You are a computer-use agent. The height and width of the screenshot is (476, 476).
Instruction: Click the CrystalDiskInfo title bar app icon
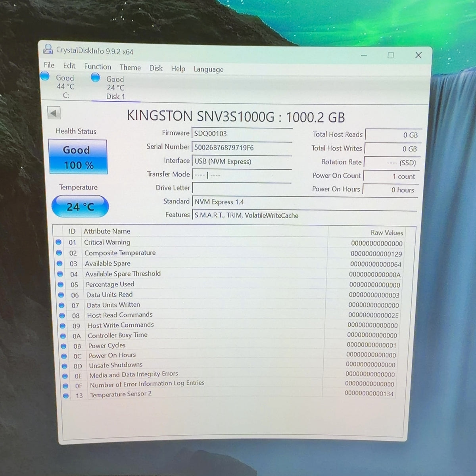(48, 49)
